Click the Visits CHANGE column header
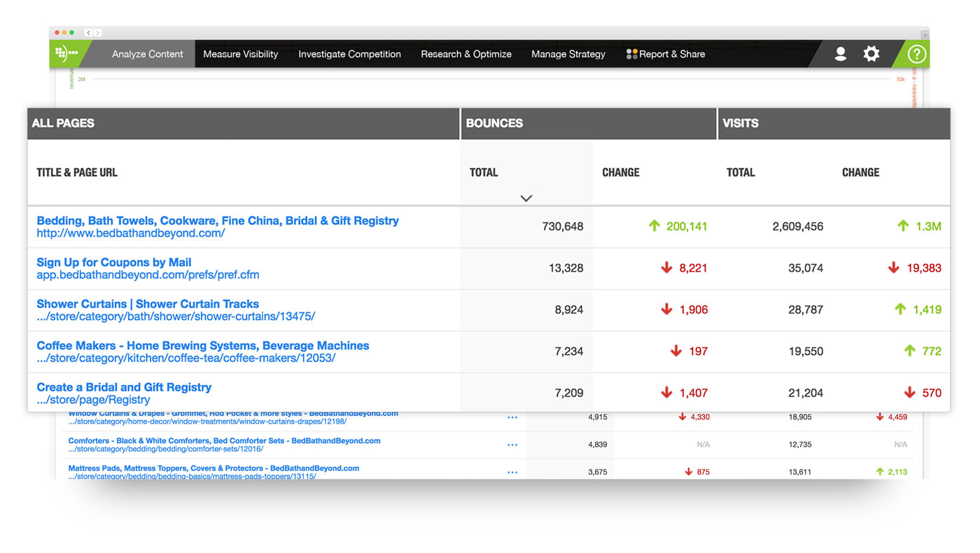 point(860,172)
